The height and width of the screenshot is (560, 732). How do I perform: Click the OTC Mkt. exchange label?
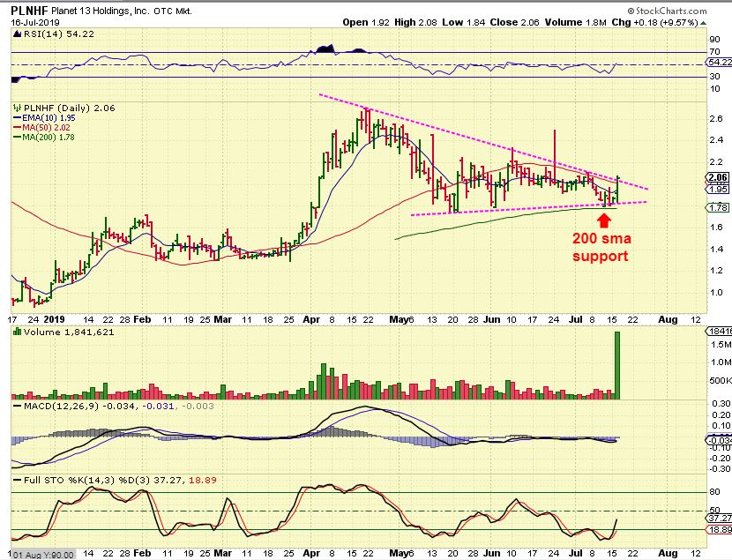point(173,11)
